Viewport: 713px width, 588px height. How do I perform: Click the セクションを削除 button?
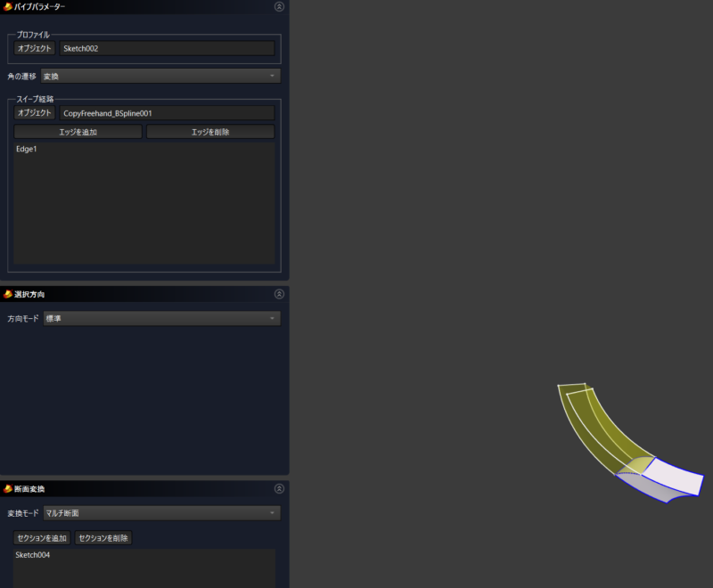pos(103,538)
